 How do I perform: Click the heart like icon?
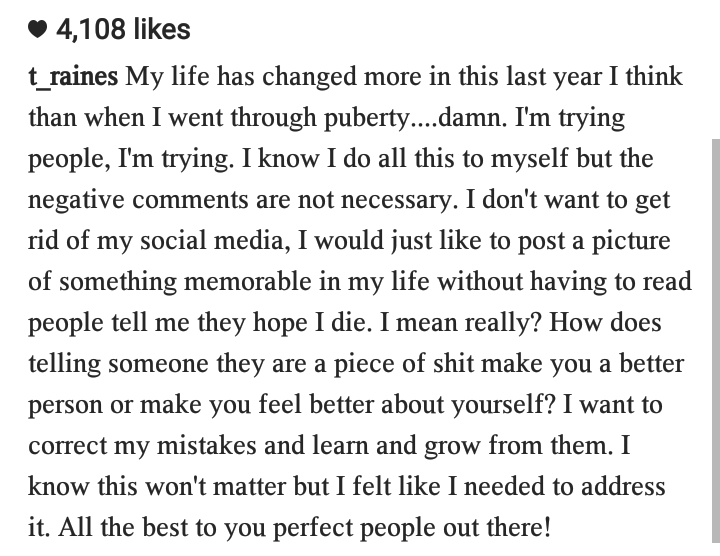[38, 30]
